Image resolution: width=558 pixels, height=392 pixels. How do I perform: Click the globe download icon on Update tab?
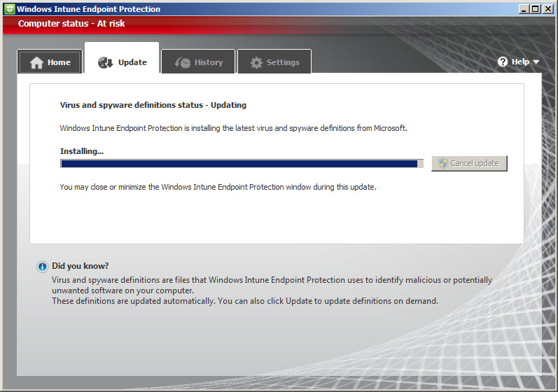(105, 62)
